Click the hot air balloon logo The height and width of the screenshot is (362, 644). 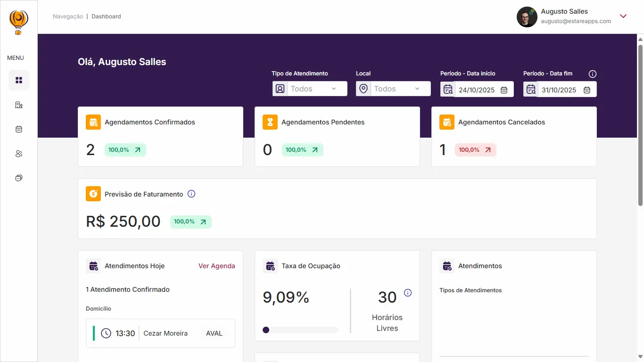tap(19, 22)
